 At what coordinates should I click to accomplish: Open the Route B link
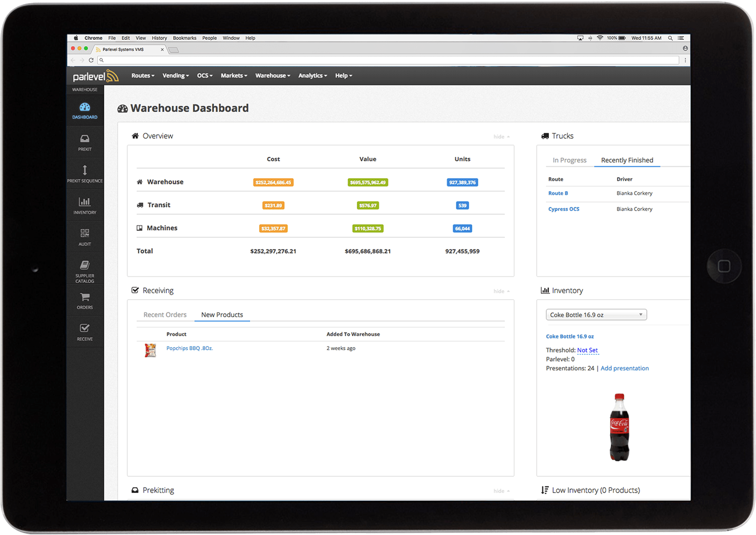click(x=558, y=193)
